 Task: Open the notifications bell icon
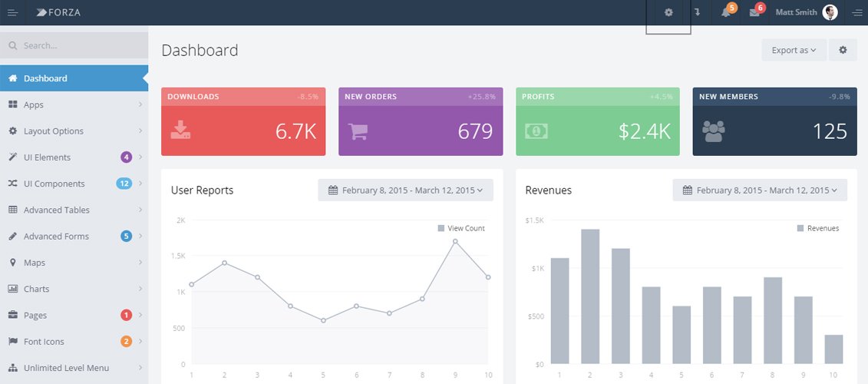[x=726, y=12]
